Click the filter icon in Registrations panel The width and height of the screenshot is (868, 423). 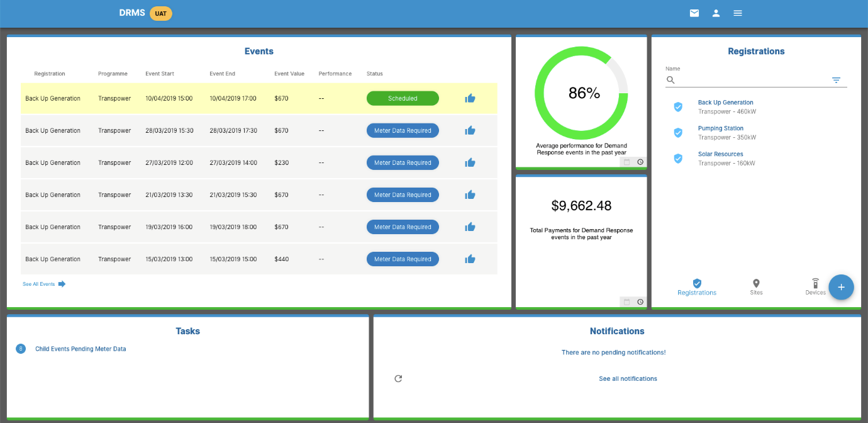[x=836, y=80]
